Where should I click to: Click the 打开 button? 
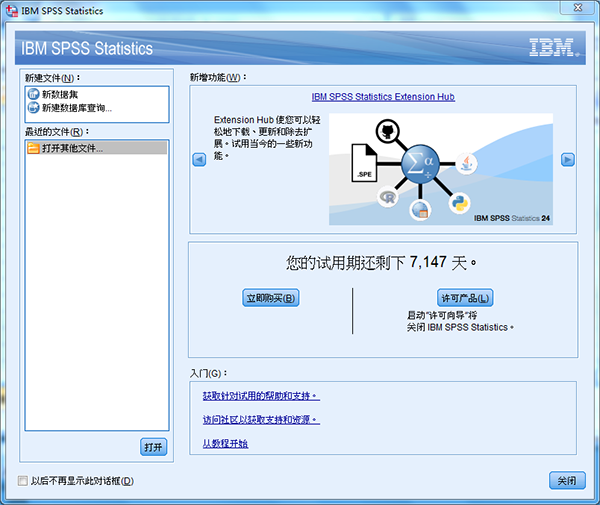pos(153,447)
